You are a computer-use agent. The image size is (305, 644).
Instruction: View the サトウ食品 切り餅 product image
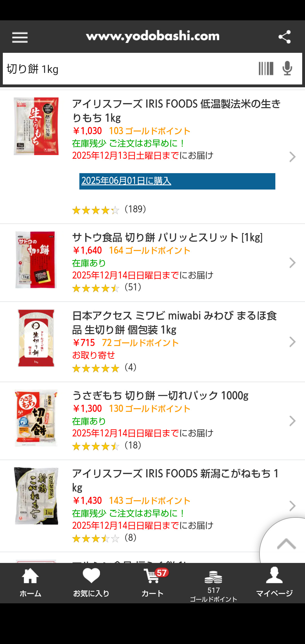click(36, 260)
